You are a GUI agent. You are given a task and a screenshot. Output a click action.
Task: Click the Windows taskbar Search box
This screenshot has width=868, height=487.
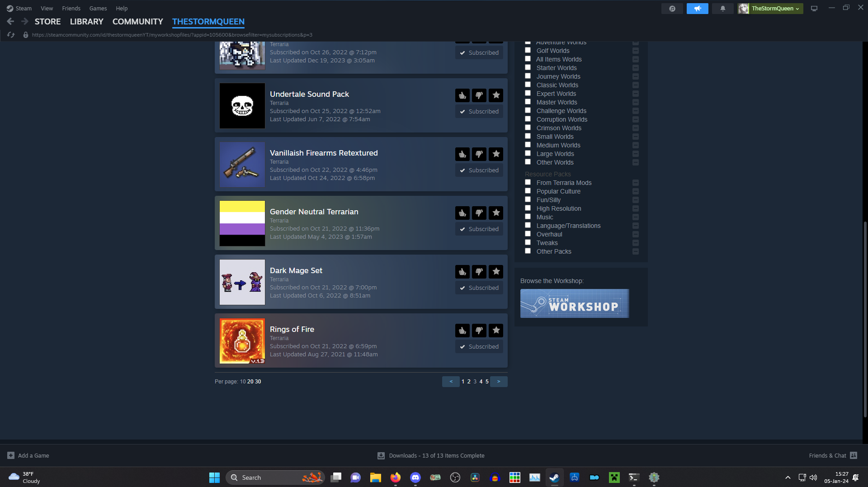275,478
